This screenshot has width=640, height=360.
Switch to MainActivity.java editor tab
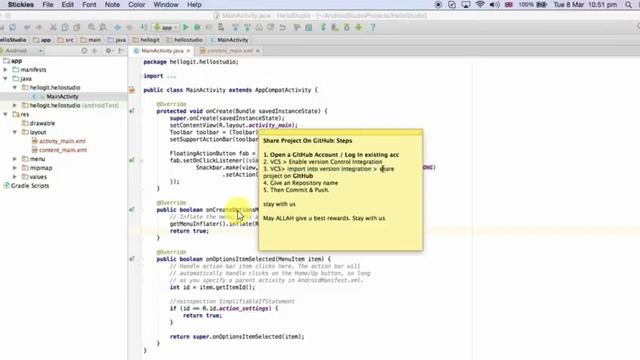162,51
